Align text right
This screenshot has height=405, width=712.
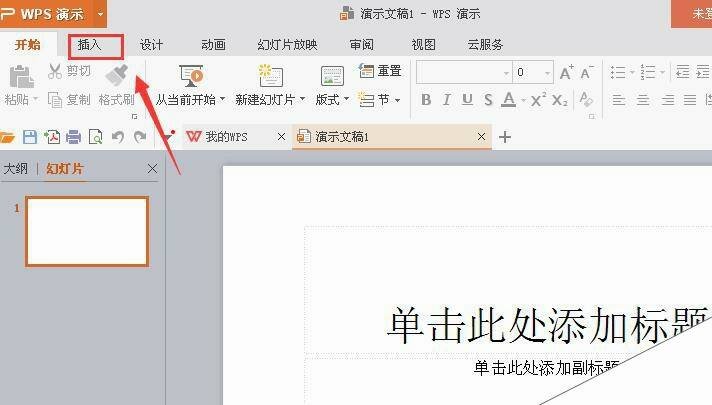(x=668, y=99)
